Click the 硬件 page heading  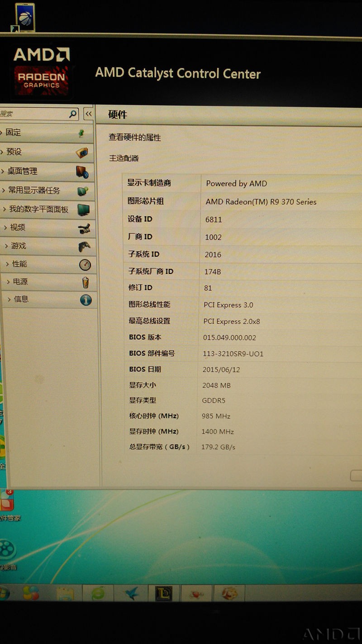(118, 115)
